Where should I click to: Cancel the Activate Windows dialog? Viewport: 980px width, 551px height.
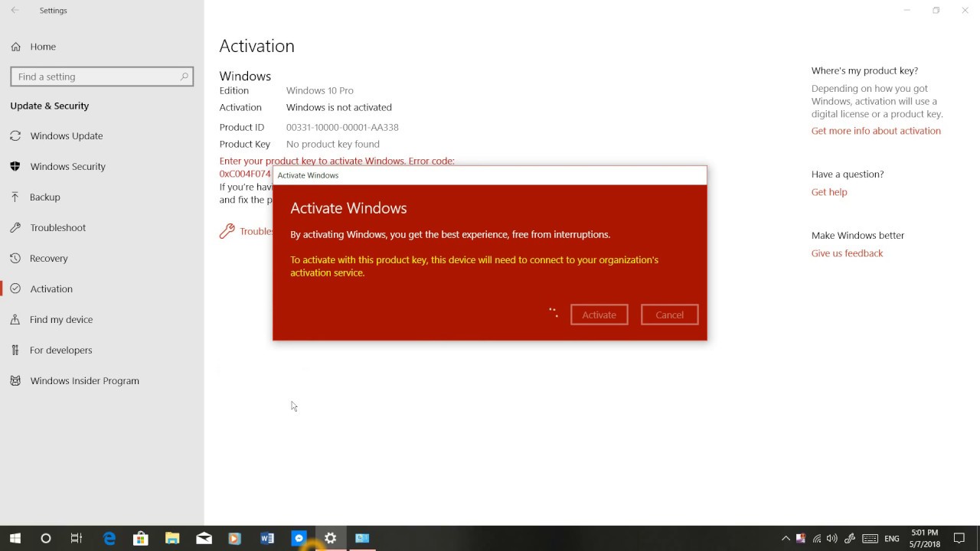[x=670, y=315]
